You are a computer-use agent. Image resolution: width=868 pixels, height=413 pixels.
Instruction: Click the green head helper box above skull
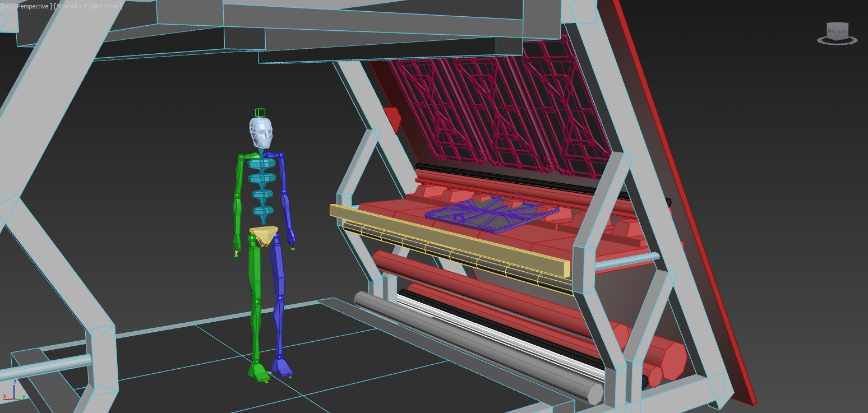pos(260,113)
